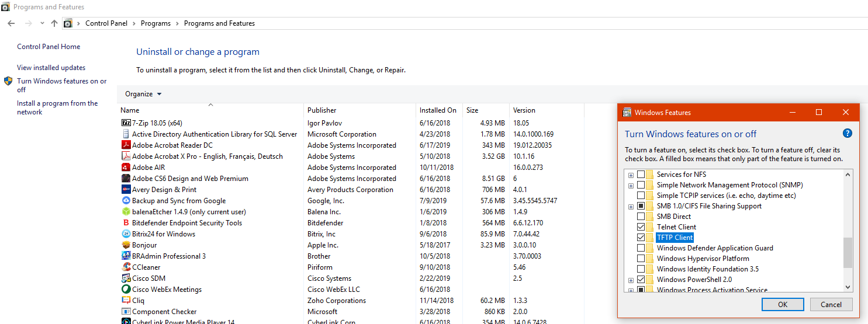The image size is (868, 324).
Task: Click the Windows Features title bar icon
Action: coord(627,112)
